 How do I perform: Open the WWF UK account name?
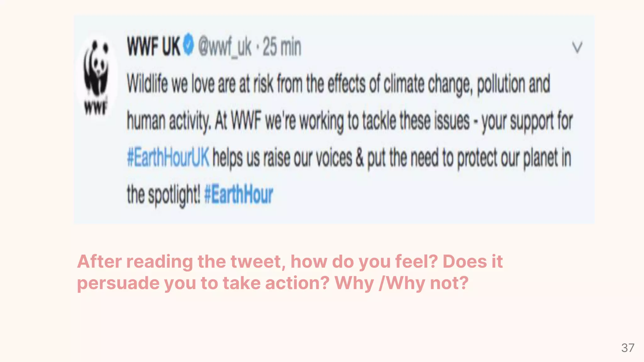[x=153, y=47]
